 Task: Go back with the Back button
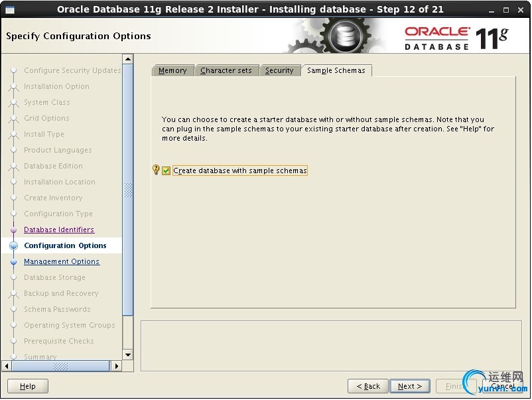pyautogui.click(x=368, y=386)
